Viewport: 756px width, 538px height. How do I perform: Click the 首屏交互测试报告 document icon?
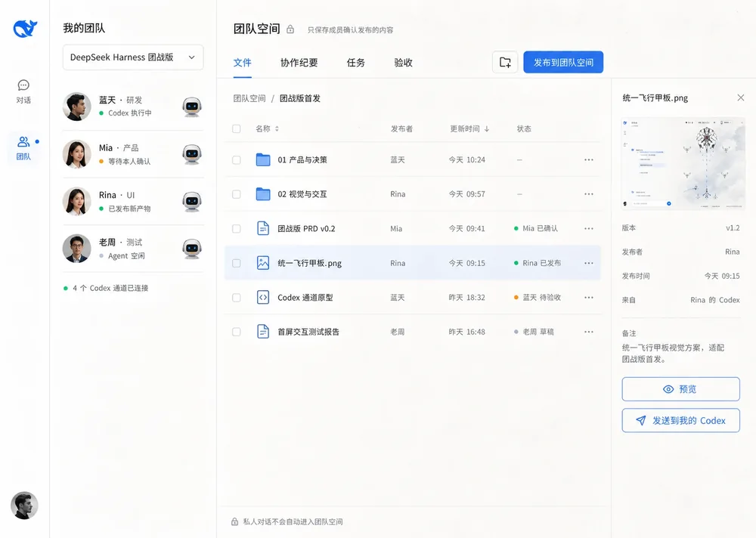[263, 331]
